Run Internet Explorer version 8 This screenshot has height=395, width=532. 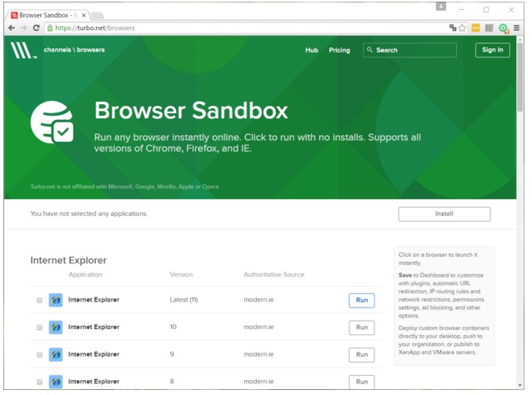[362, 382]
